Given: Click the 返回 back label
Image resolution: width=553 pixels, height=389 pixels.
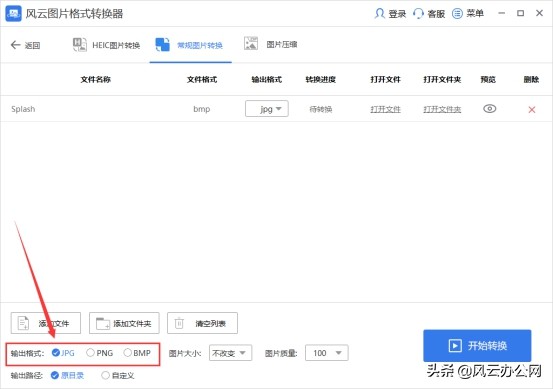Looking at the screenshot, I should pyautogui.click(x=32, y=45).
